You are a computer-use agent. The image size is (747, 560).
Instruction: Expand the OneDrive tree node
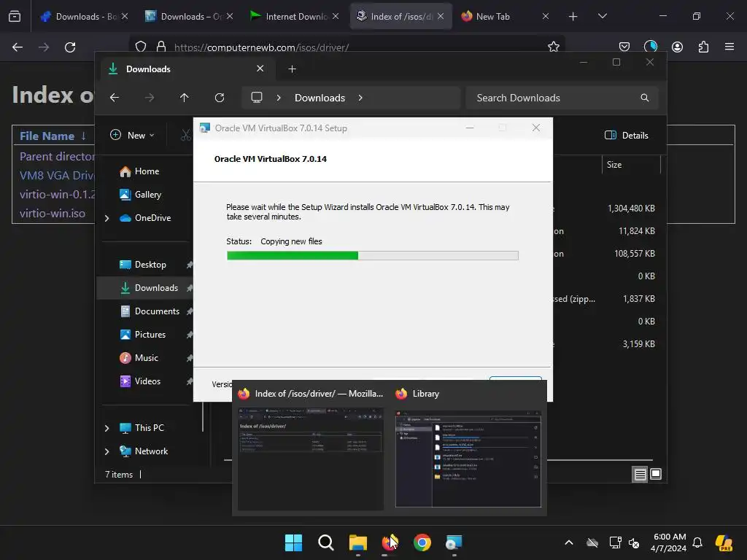[107, 218]
